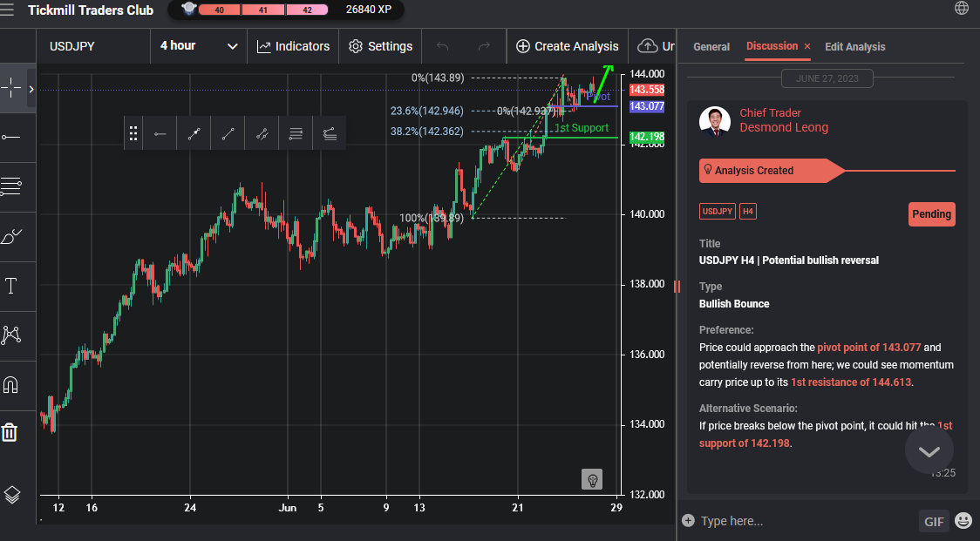Toggle the magnet snap mode

coord(11,385)
